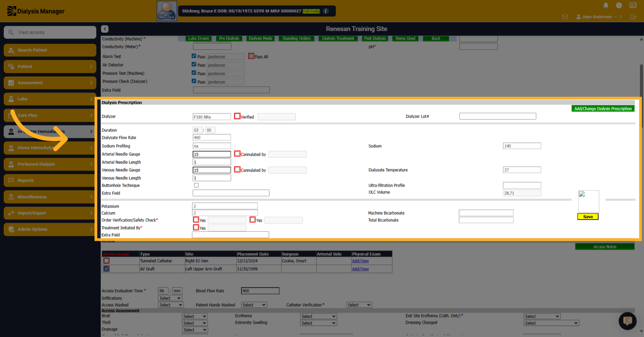644x337 pixels.
Task: Click the Dialyzer Lot# input field
Action: (497, 116)
